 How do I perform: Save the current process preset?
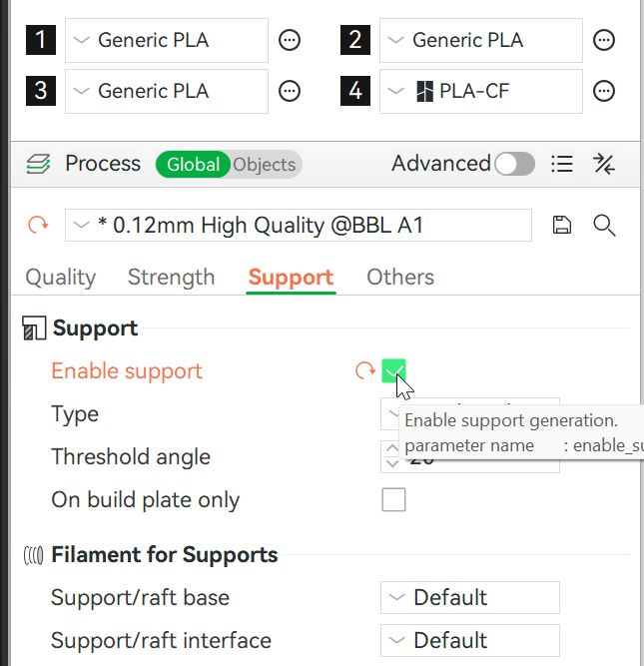coord(562,226)
